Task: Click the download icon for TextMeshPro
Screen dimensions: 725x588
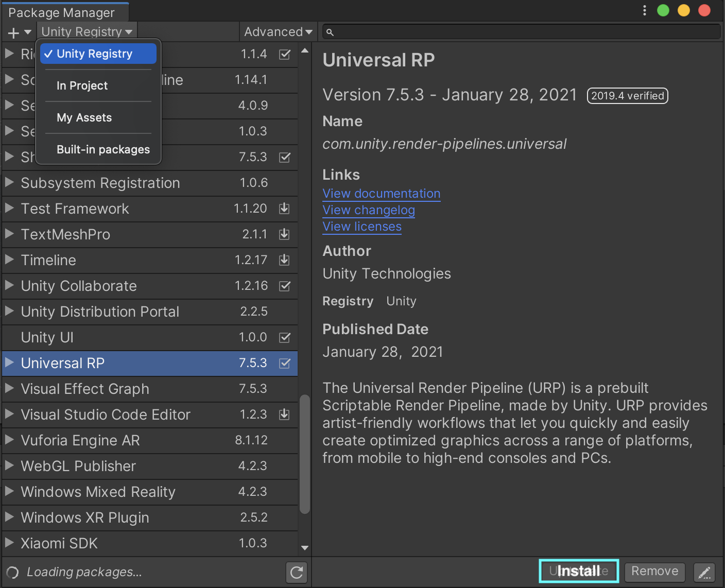Action: tap(284, 234)
